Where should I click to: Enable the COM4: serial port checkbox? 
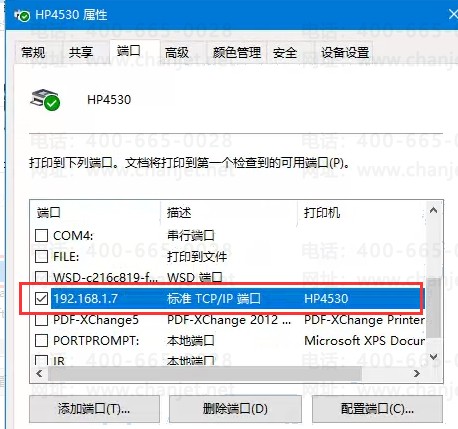pos(41,235)
